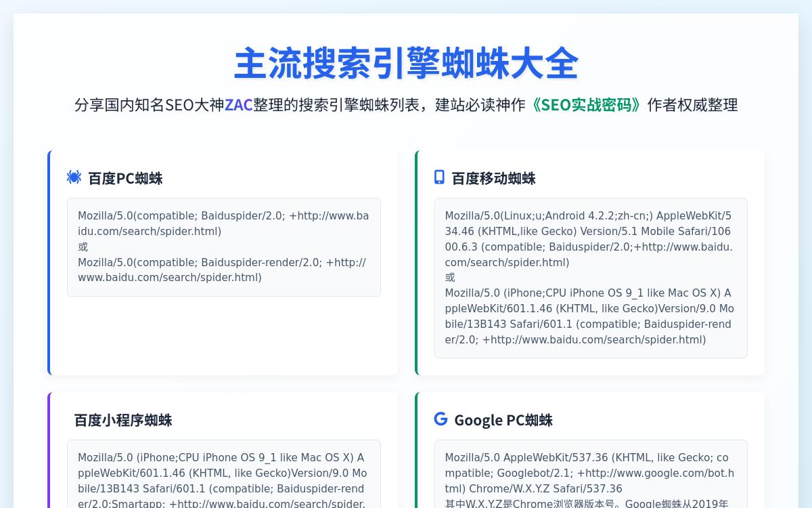Viewport: 812px width, 508px height.
Task: Open the ZAC link in the subtitle
Action: coord(238,105)
